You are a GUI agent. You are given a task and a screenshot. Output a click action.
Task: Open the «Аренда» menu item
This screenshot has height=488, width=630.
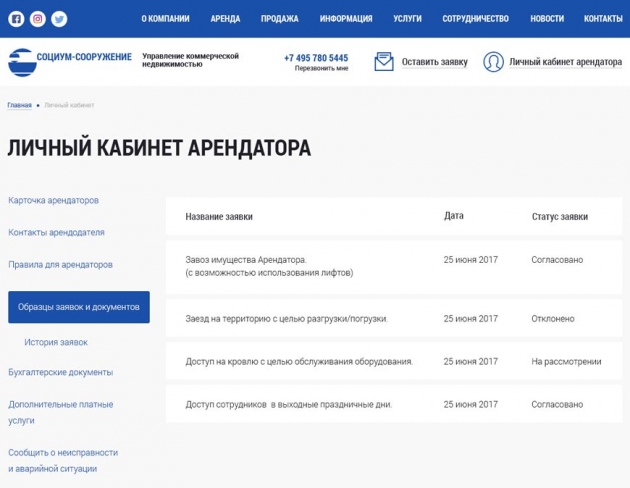225,19
